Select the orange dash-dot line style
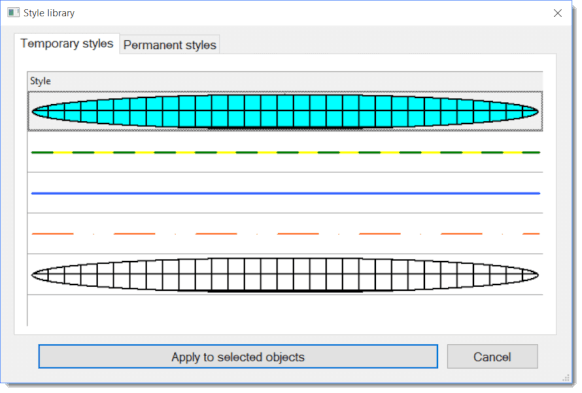The width and height of the screenshot is (582, 393). (285, 234)
